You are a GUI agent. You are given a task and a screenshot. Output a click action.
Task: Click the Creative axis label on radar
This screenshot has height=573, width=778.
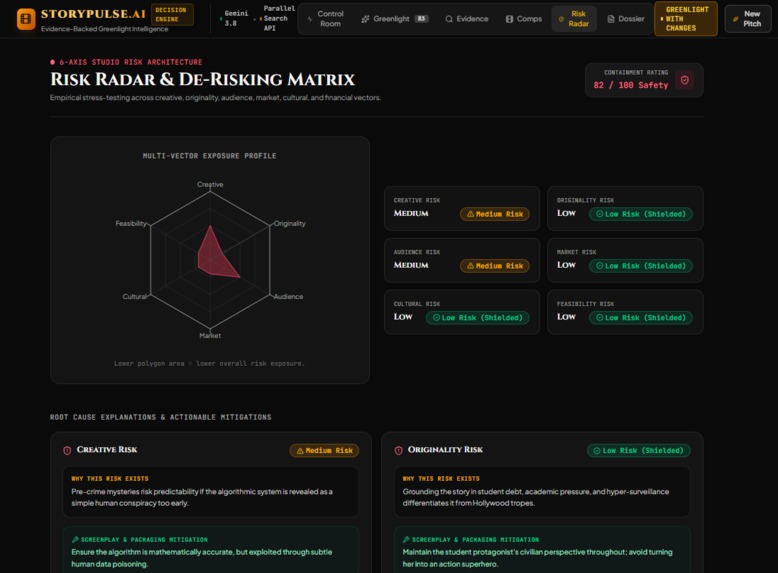click(x=210, y=184)
